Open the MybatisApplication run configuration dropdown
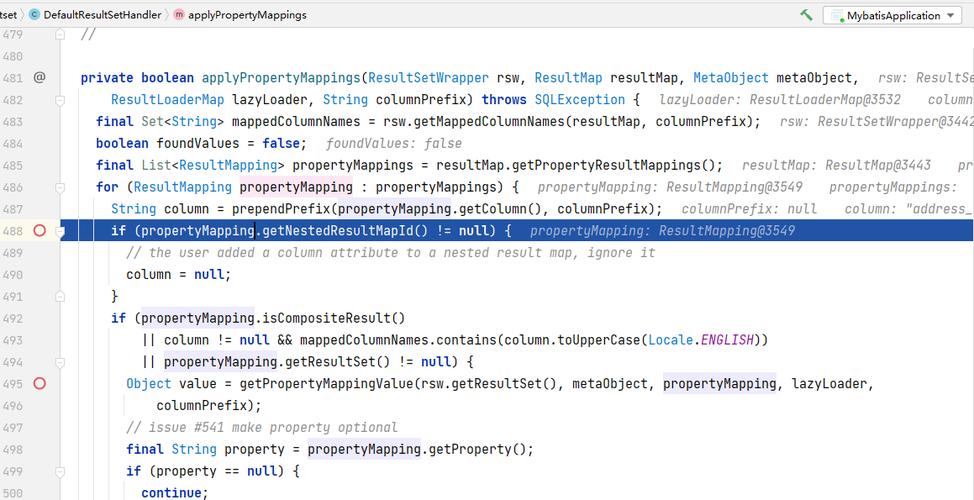 891,15
